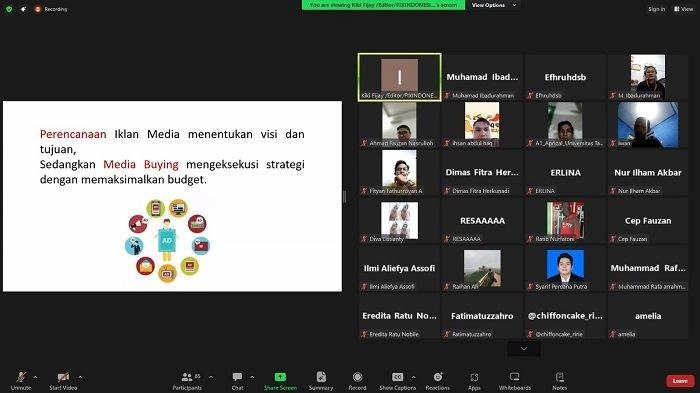Click the green encryption shield icon

point(9,9)
